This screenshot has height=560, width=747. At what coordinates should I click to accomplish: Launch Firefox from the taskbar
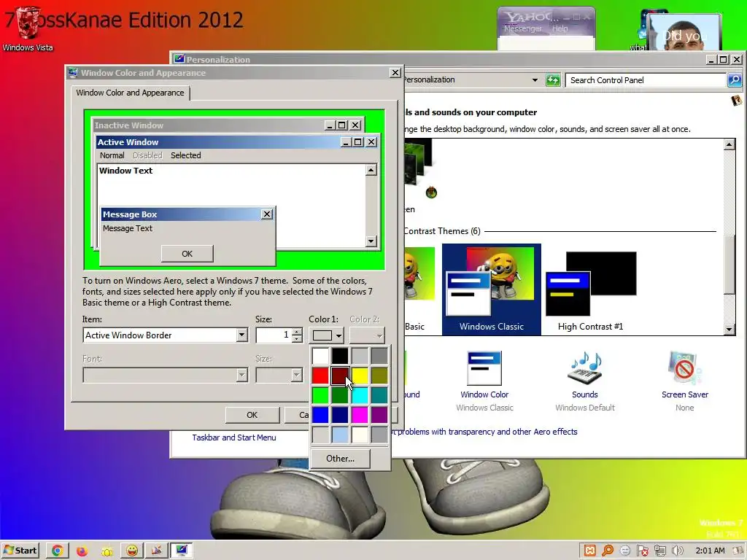point(82,551)
